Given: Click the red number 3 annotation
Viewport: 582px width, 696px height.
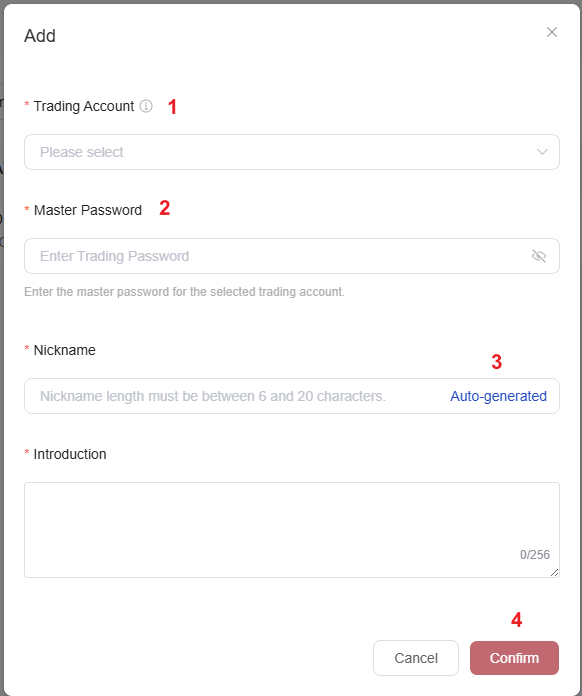Looking at the screenshot, I should coord(496,362).
